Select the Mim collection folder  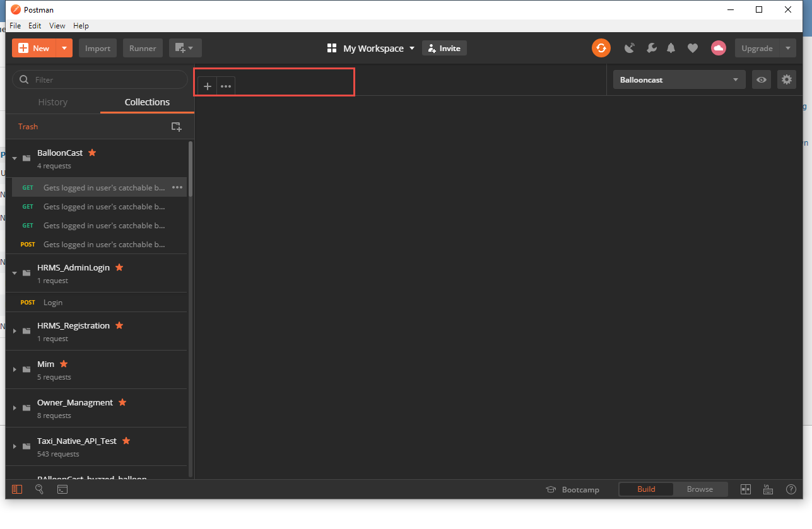[x=97, y=369]
